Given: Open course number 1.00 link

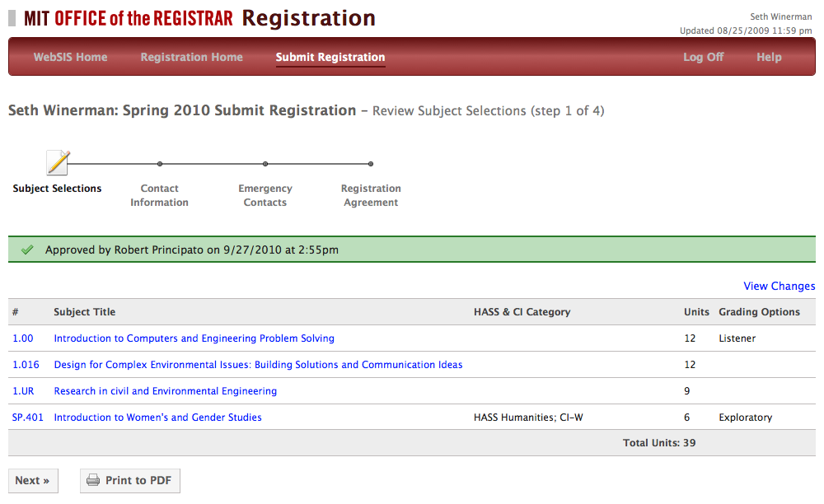Looking at the screenshot, I should coord(23,338).
